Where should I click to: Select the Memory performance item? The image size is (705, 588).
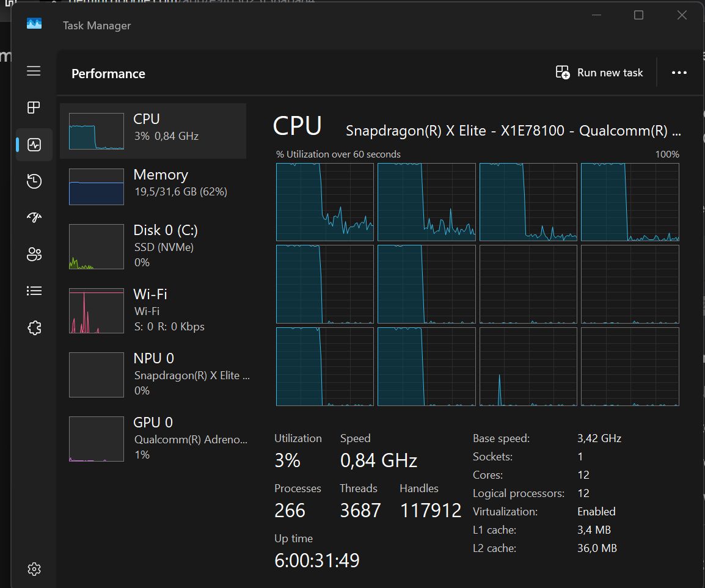tap(153, 186)
